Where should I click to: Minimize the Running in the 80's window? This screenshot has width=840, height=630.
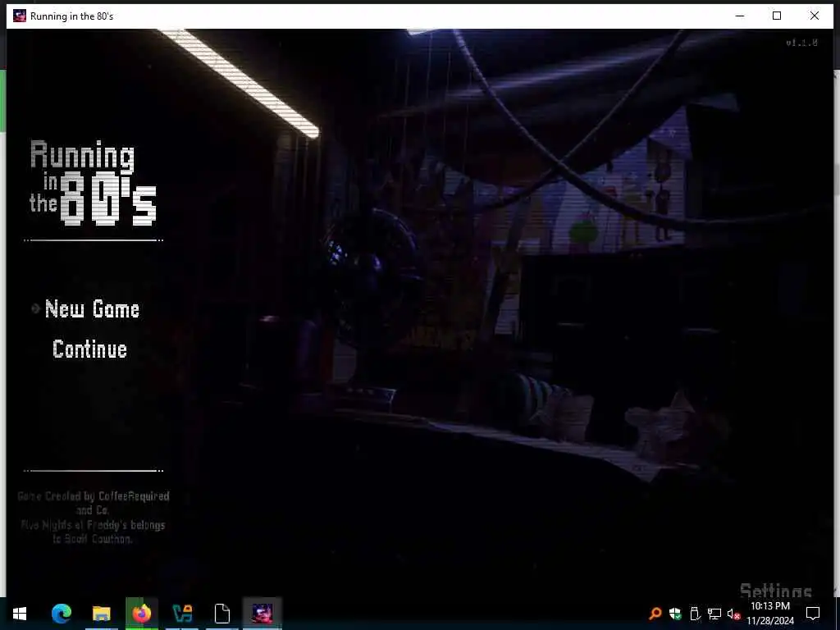tap(740, 16)
